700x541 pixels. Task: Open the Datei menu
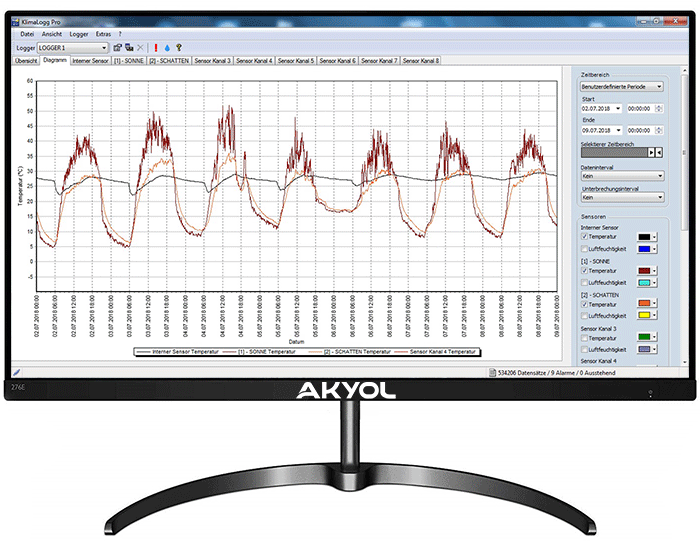point(27,34)
